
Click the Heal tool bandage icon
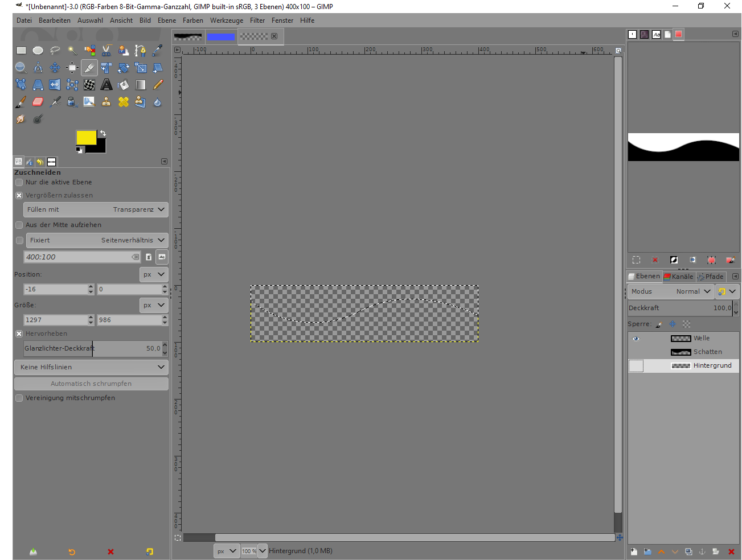[x=124, y=102]
